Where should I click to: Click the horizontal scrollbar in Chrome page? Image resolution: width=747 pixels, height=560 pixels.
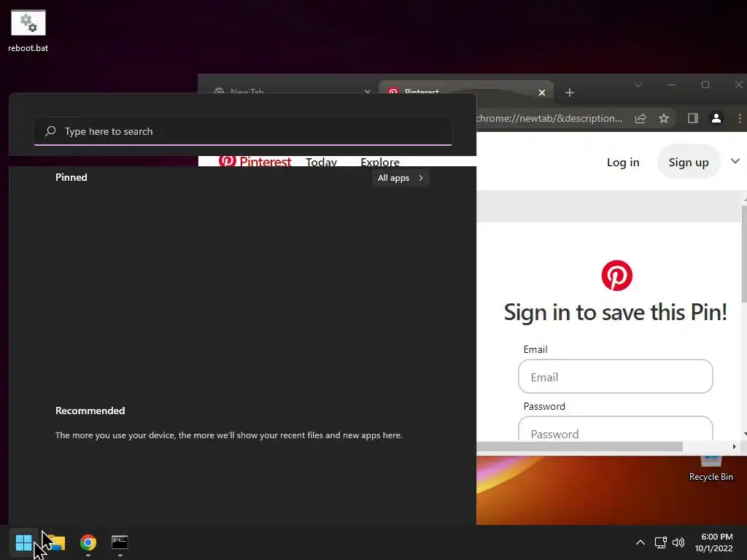[x=579, y=447]
